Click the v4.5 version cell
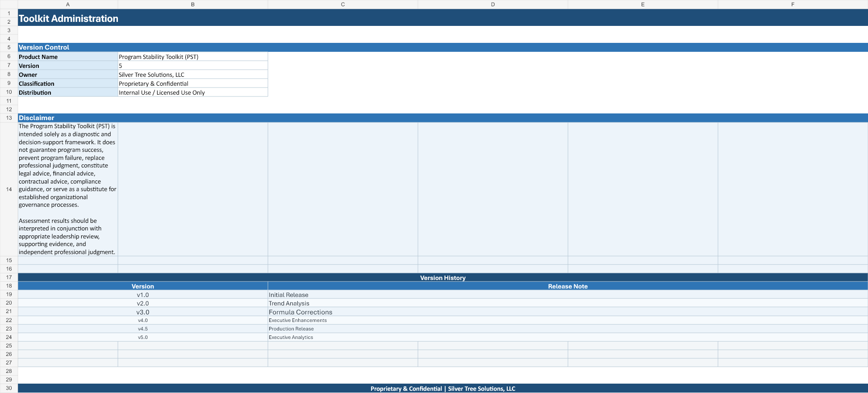The width and height of the screenshot is (868, 393). 143,329
